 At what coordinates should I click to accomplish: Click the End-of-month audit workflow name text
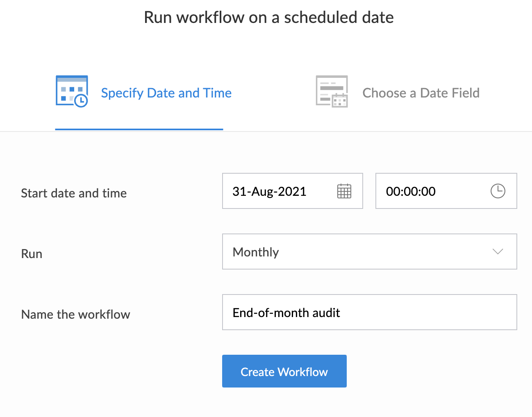pos(286,313)
